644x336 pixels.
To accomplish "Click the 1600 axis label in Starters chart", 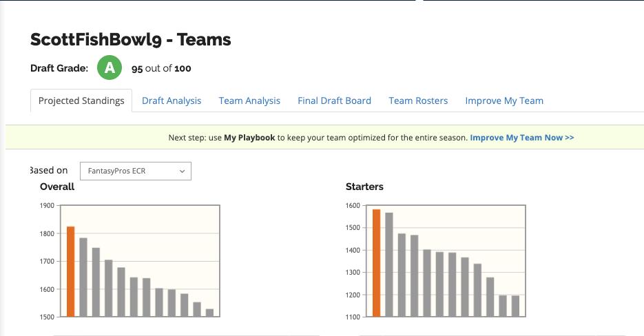I will pos(353,205).
